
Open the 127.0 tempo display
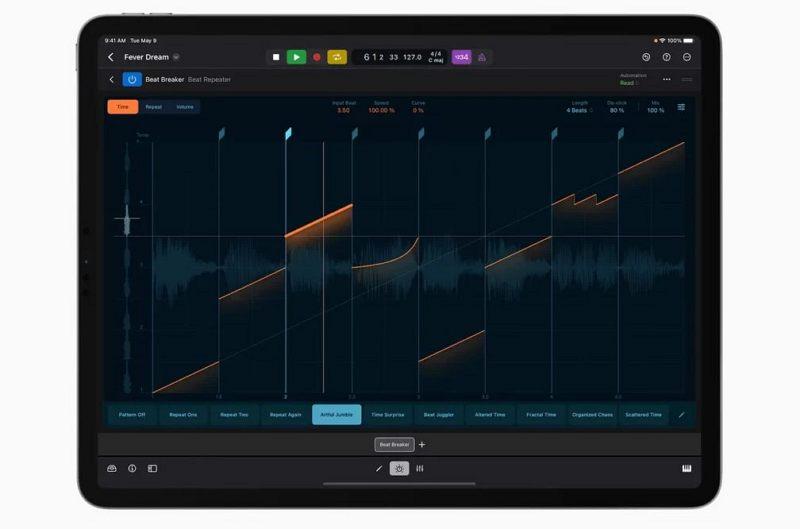(412, 57)
